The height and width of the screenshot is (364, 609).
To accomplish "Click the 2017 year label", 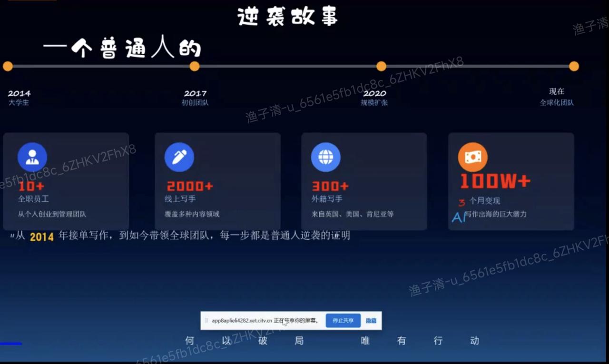I will coord(195,93).
